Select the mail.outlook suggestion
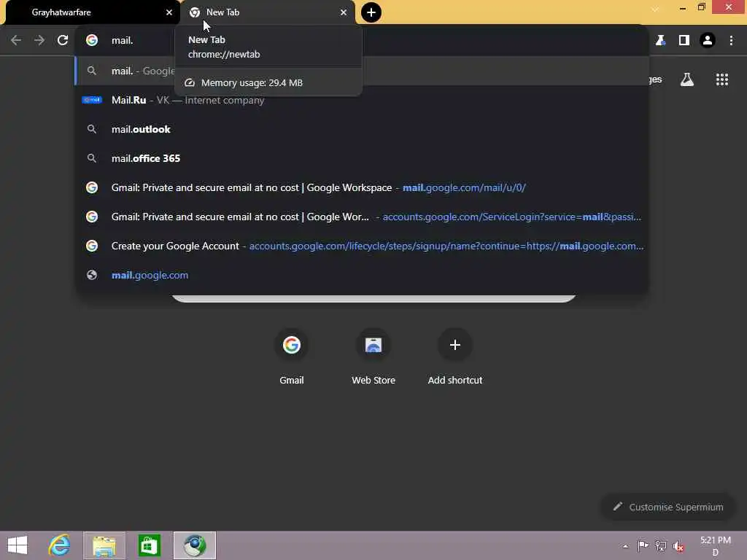747x560 pixels. [362, 129]
